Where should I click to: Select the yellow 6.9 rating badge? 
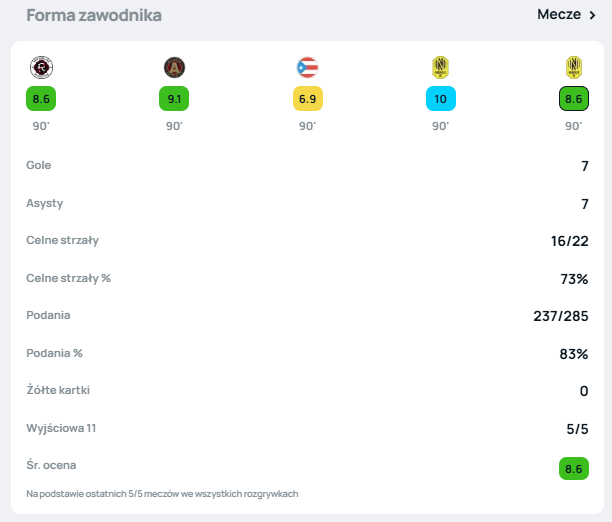pos(307,99)
